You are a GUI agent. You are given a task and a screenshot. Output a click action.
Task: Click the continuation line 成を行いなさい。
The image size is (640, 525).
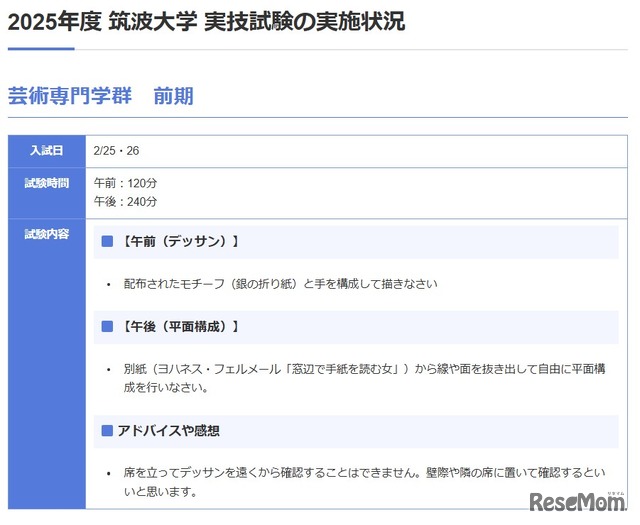[x=166, y=387]
